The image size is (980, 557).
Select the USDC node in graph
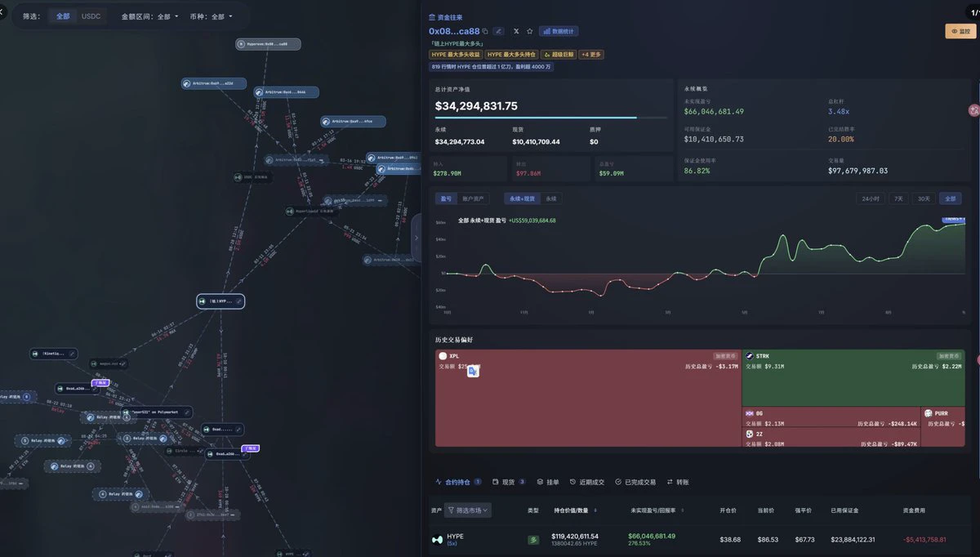254,176
